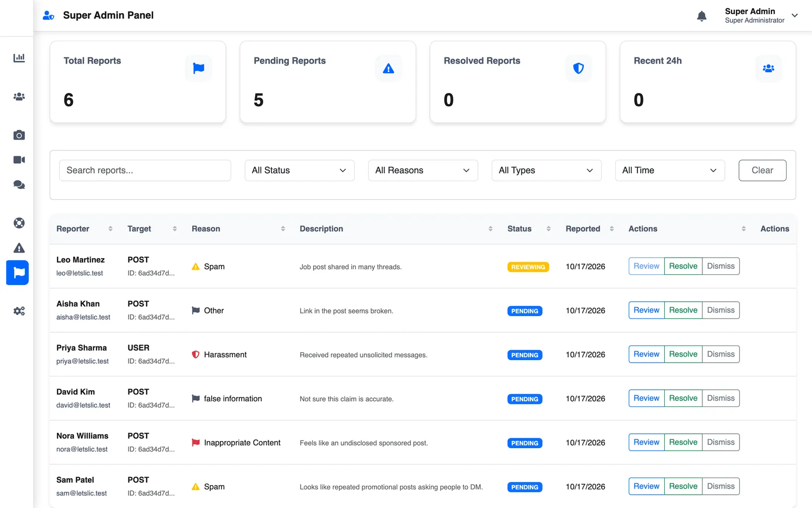This screenshot has height=508, width=812.
Task: Open the analytics bar chart sidebar icon
Action: coord(19,57)
